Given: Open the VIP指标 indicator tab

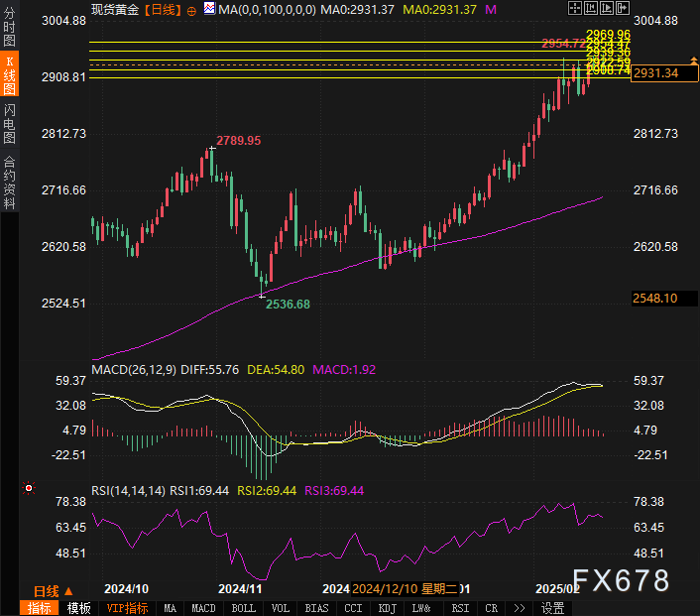Looking at the screenshot, I should pos(127,608).
